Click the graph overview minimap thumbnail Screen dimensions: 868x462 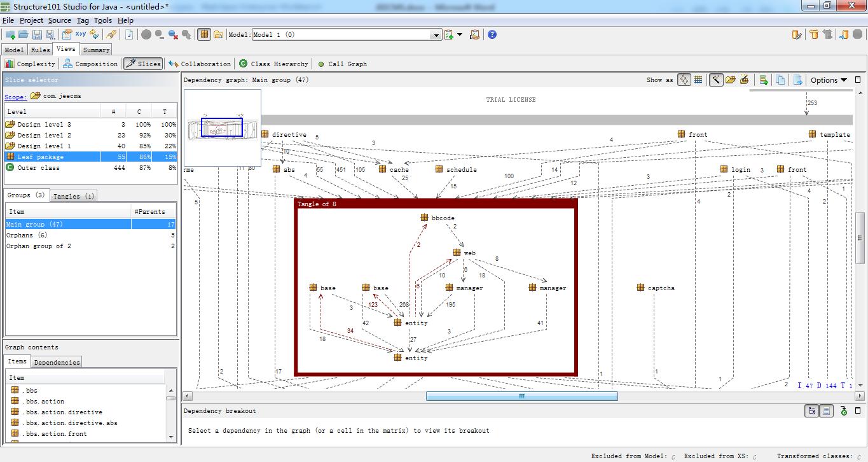point(222,128)
